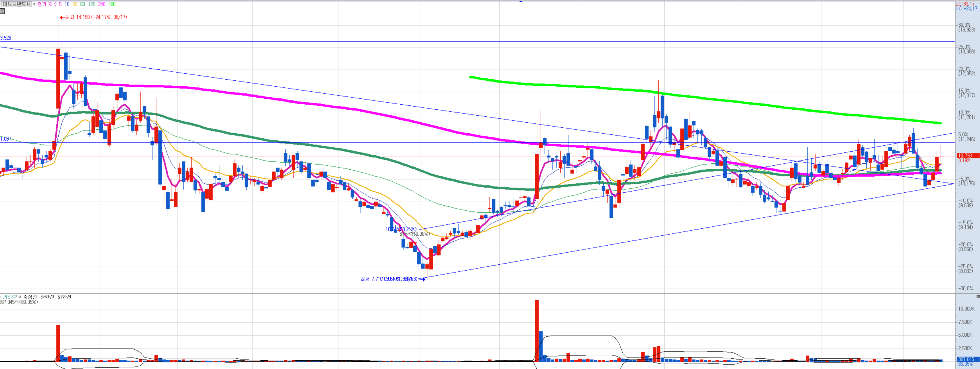Select the 5-period moving average label
Image resolution: width=980 pixels, height=369 pixels.
click(60, 4)
